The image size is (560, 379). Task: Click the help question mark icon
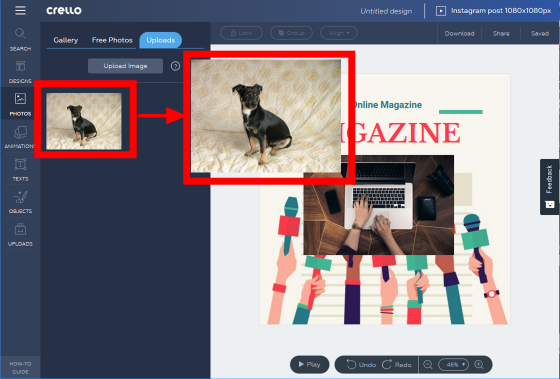(x=175, y=66)
